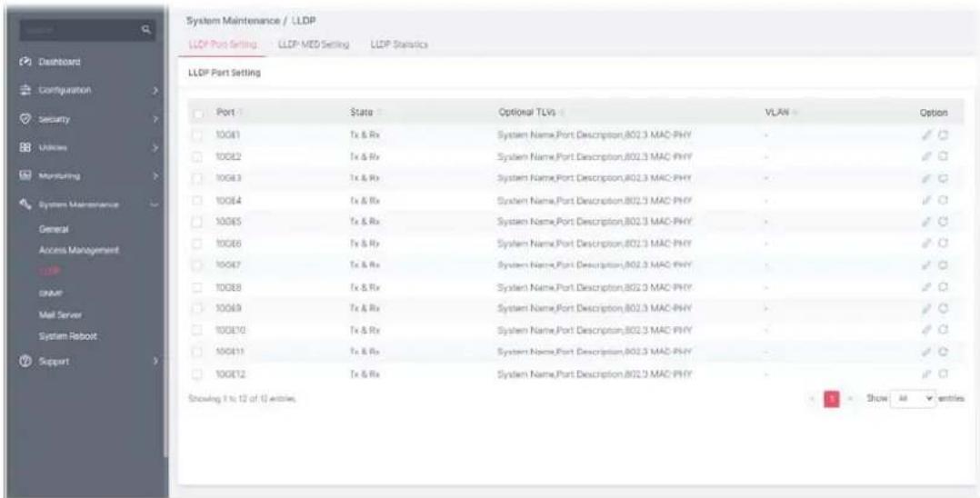Open System Reboot in sidebar
The height and width of the screenshot is (498, 980).
tap(67, 336)
